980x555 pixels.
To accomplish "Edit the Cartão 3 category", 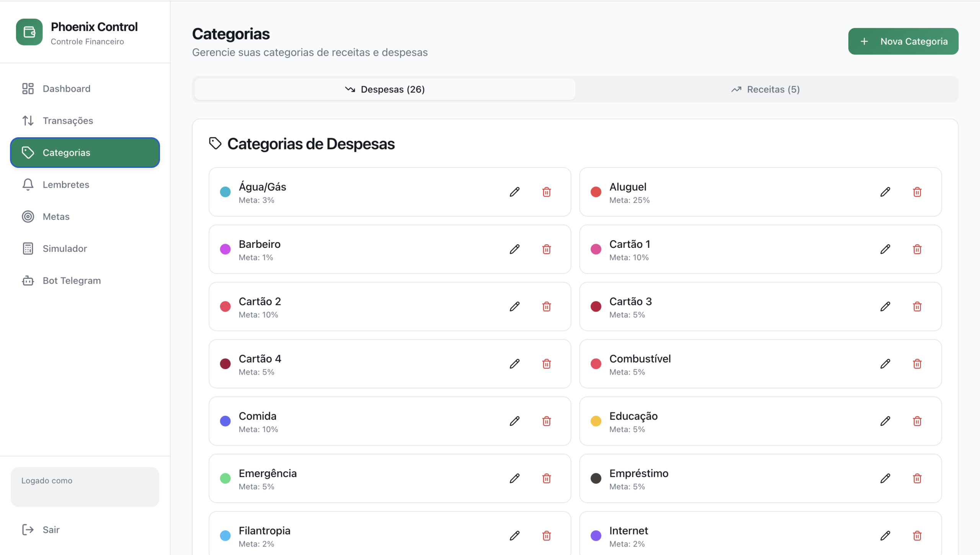I will pyautogui.click(x=885, y=306).
